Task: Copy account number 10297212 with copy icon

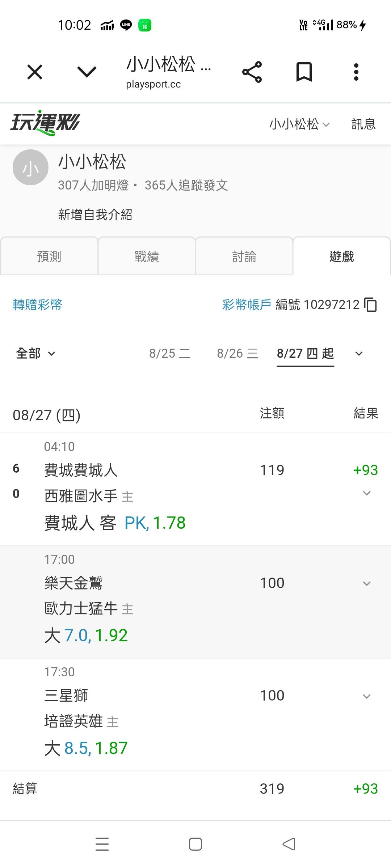Action: (x=370, y=305)
